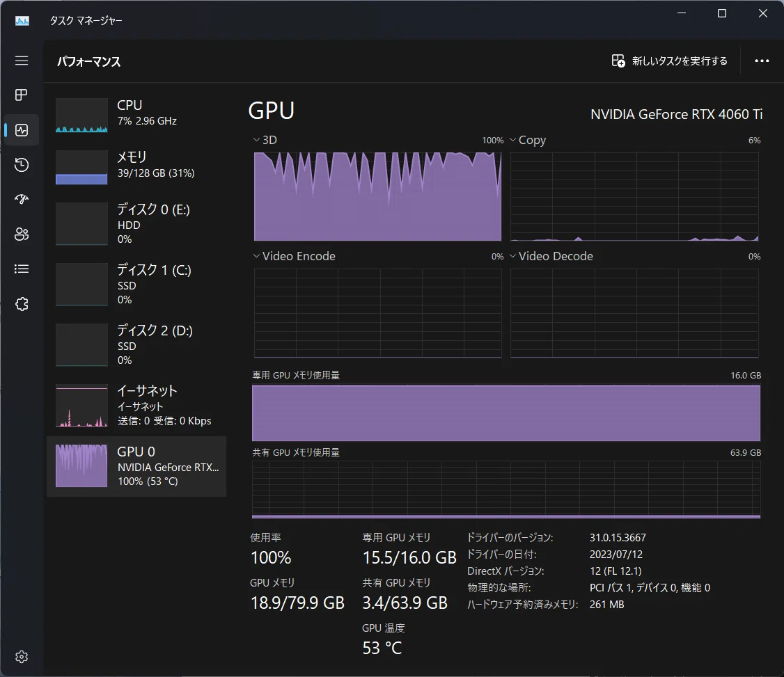Screen dimensions: 784x677
Task: Select the イーサネット network thumbnail
Action: click(81, 405)
